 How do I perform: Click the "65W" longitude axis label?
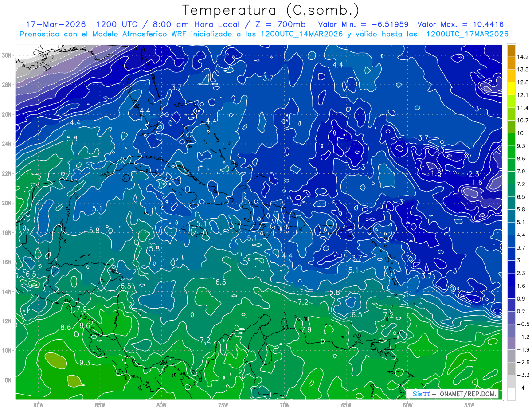click(x=346, y=405)
